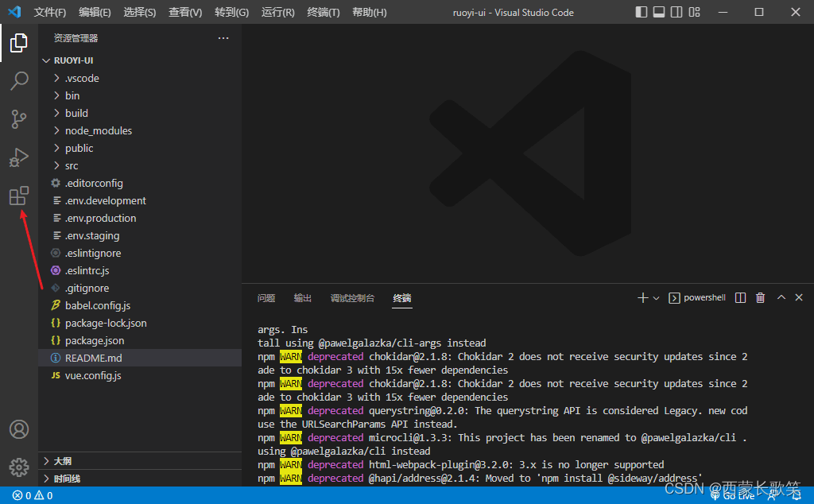Maximize panel size with up chevron
Image resolution: width=814 pixels, height=504 pixels.
tap(781, 297)
